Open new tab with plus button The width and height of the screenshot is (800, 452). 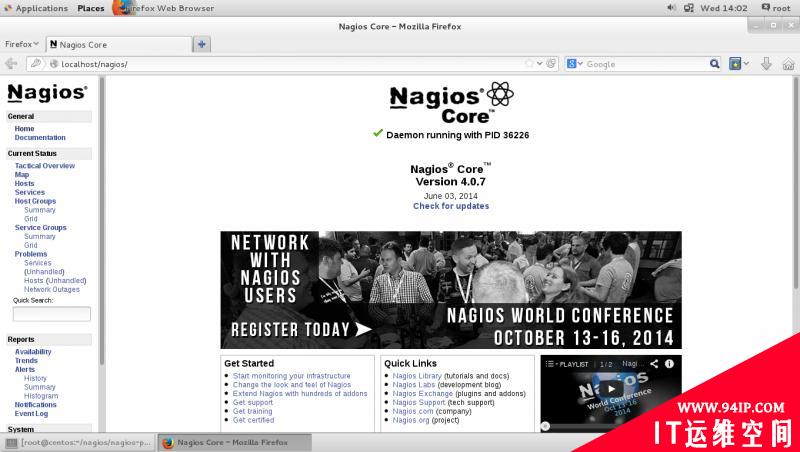pos(202,44)
